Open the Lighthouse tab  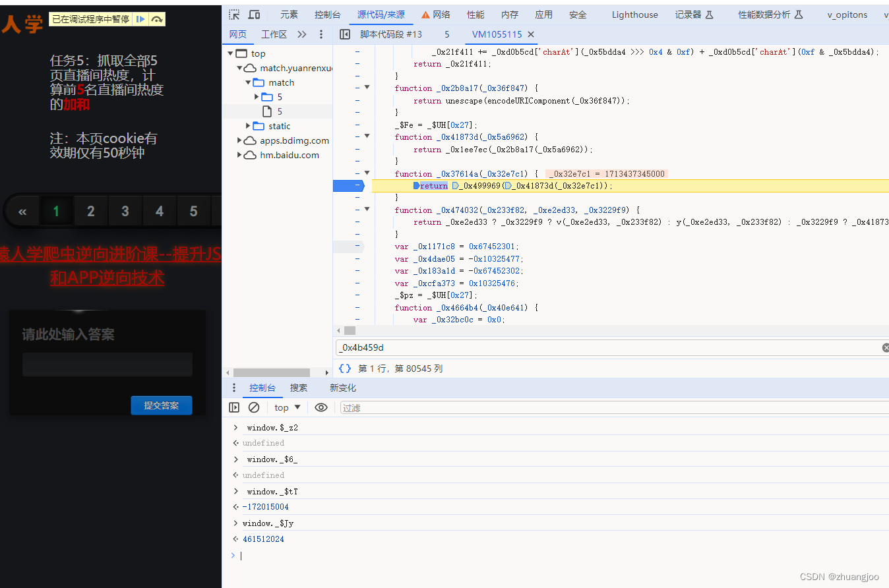(x=634, y=15)
